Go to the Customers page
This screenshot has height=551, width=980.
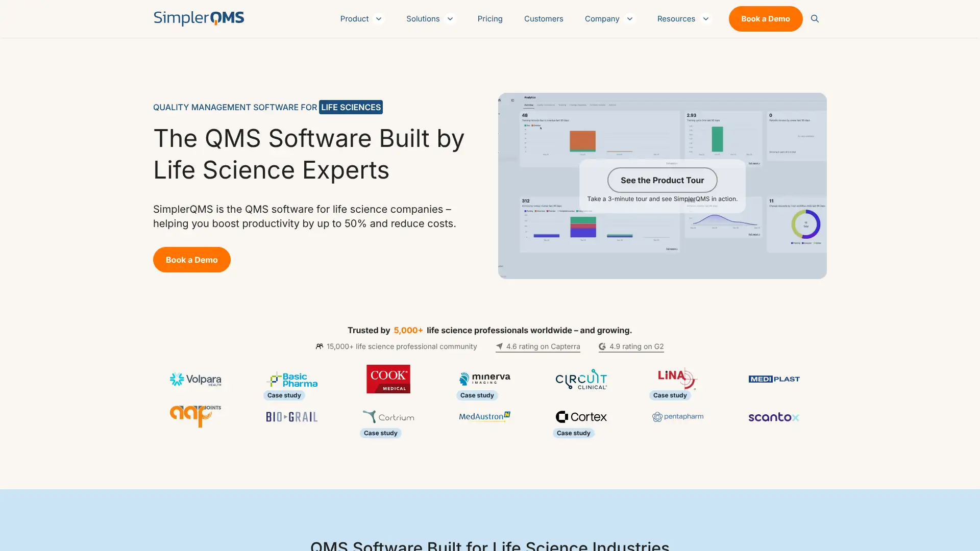coord(544,19)
